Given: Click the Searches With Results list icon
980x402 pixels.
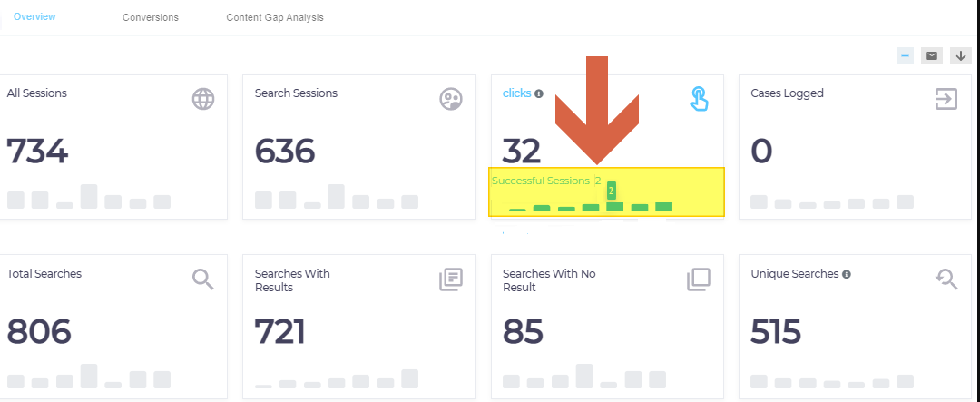Looking at the screenshot, I should pyautogui.click(x=451, y=279).
